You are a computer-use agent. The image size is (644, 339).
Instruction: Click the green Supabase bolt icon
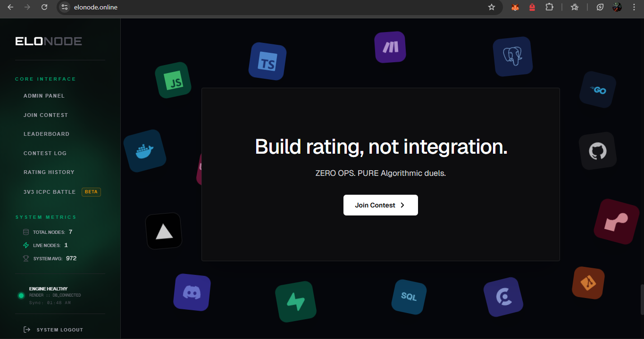coord(296,302)
